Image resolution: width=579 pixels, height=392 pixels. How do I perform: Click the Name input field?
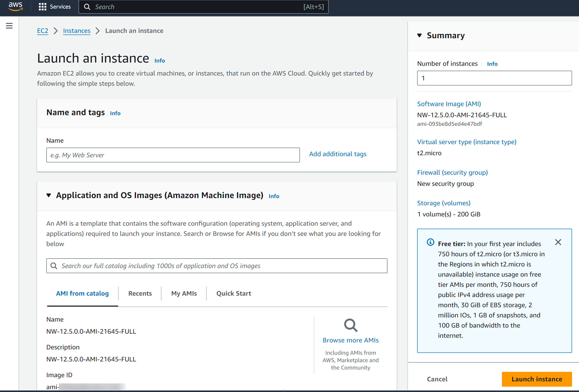pyautogui.click(x=173, y=155)
